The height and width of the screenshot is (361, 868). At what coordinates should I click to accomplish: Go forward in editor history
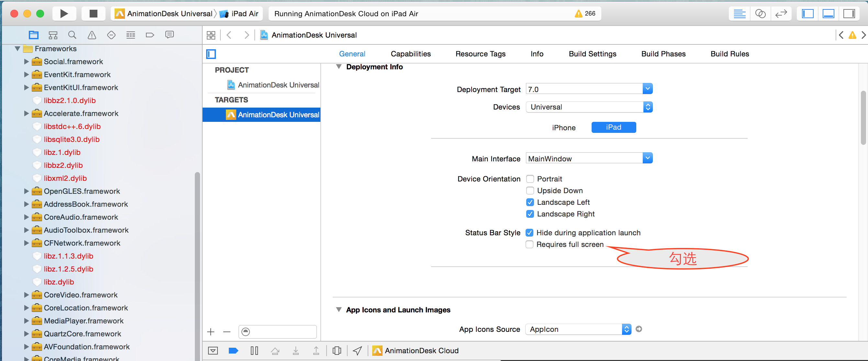[247, 35]
